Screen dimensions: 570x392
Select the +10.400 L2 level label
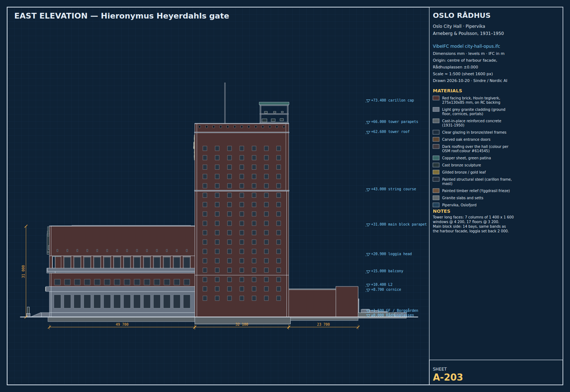382,285
